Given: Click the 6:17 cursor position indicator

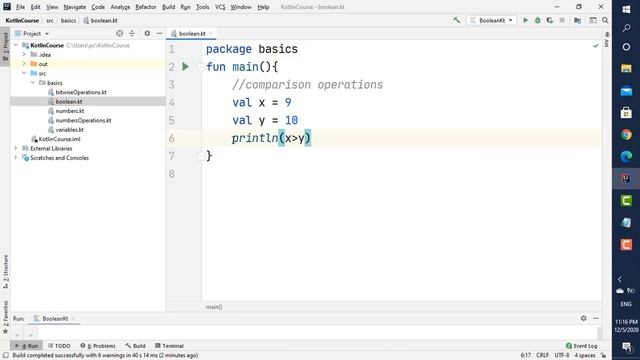Looking at the screenshot, I should coord(526,355).
